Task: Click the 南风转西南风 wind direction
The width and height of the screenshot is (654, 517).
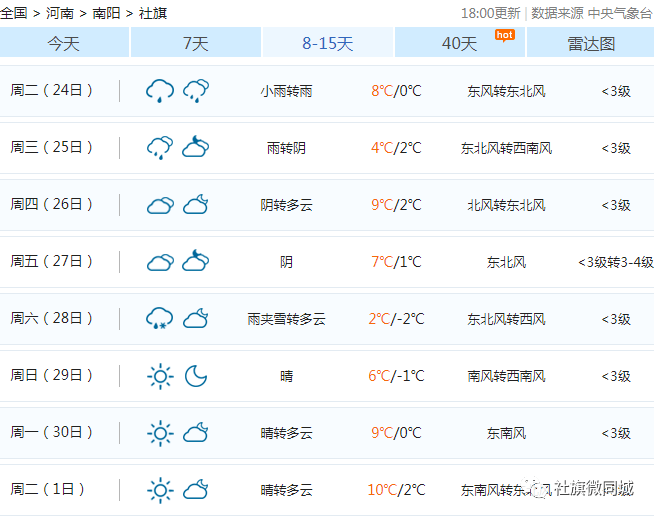Action: coord(506,376)
